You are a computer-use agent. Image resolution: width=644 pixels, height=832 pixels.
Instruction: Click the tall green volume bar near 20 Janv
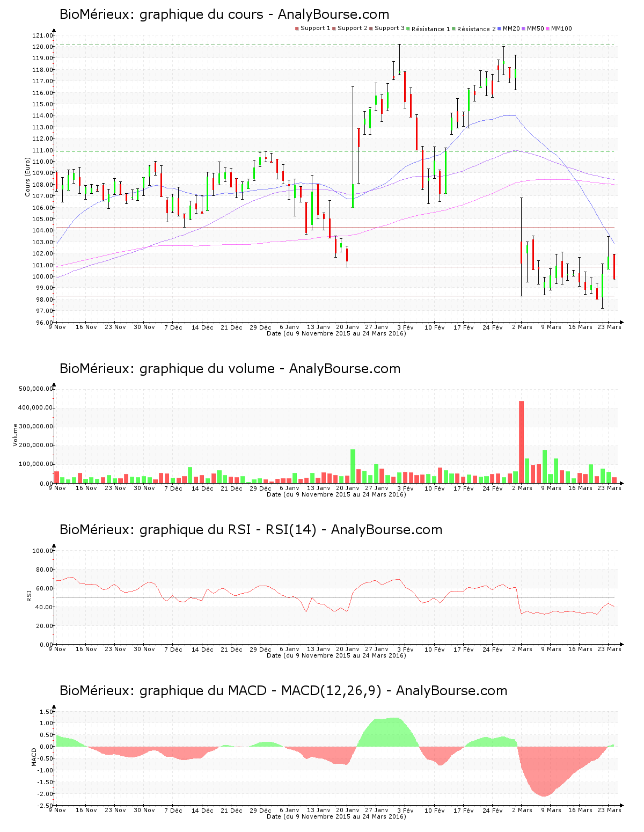click(x=353, y=466)
